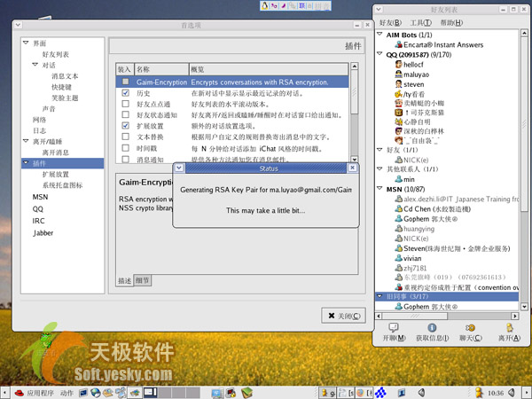Select MSN buddy vivian in the list
Screen dimensions: 532x399
(x=413, y=256)
